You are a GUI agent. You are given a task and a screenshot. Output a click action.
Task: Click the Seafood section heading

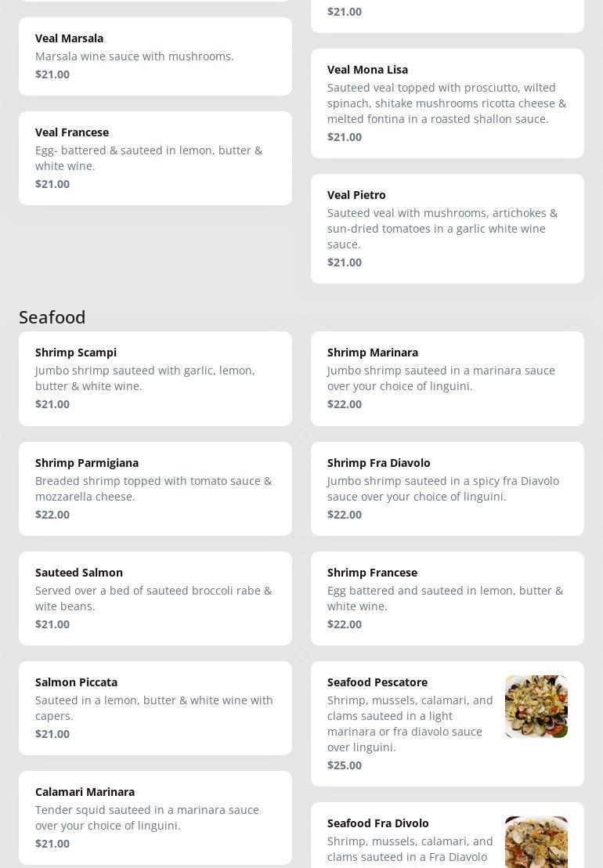coord(52,316)
